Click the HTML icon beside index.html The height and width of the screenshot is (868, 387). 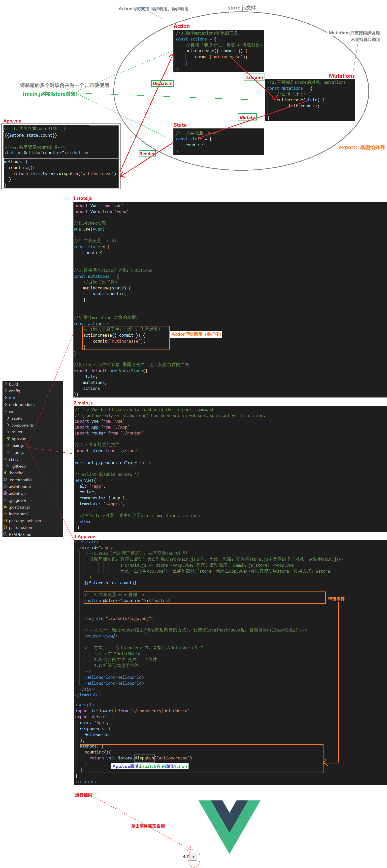pos(5,514)
